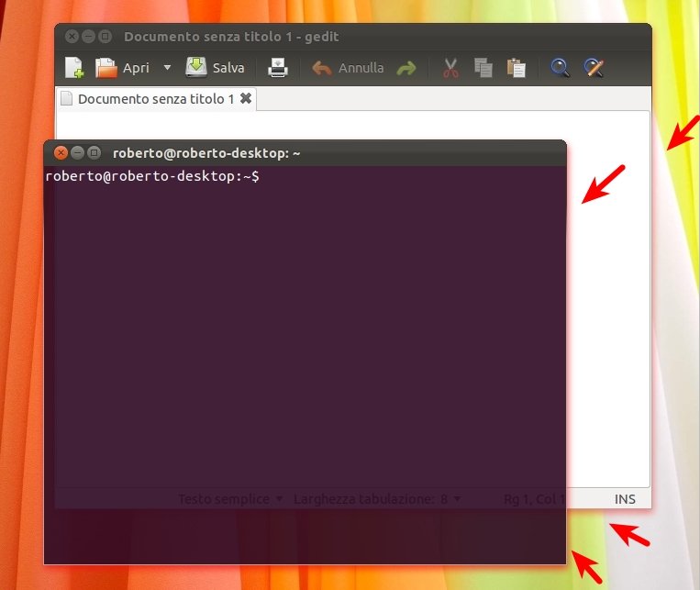
Task: Expand Larghezza tabulazione width dropdown
Action: (377, 499)
